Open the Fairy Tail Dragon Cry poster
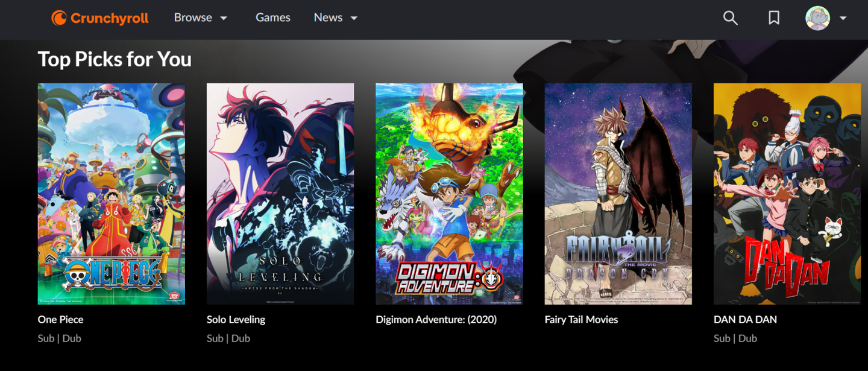This screenshot has width=868, height=371. click(x=618, y=194)
